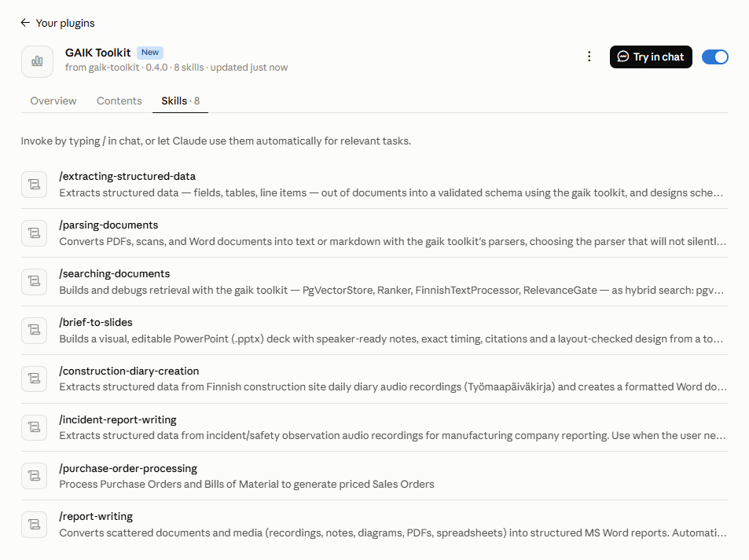Open the /purchase-order-processing skill title

tap(128, 468)
